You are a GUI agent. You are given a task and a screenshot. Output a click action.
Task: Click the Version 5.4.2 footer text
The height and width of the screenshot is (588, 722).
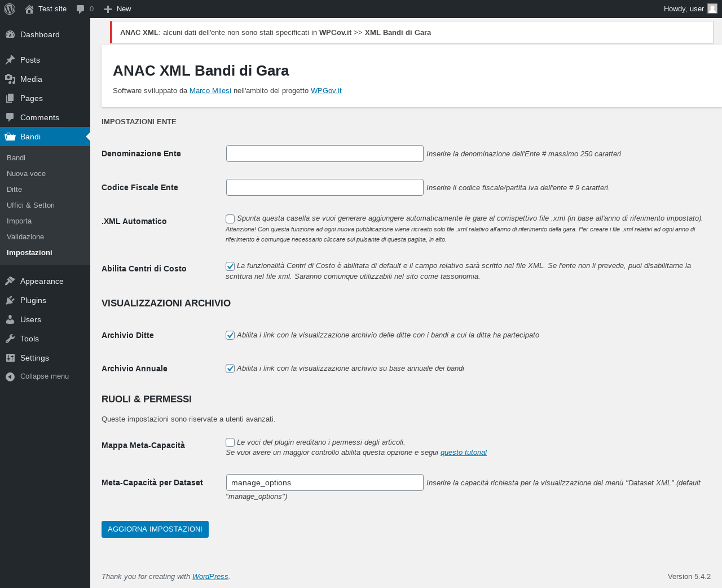point(689,577)
